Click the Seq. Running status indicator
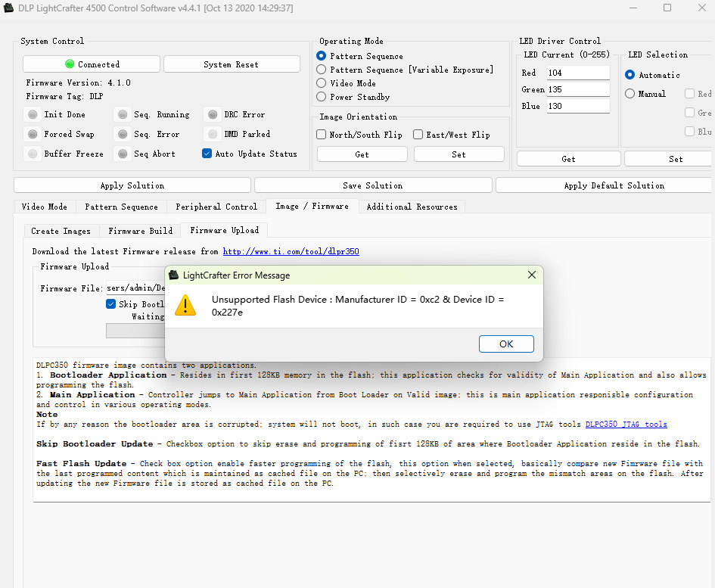The image size is (715, 588). click(123, 114)
